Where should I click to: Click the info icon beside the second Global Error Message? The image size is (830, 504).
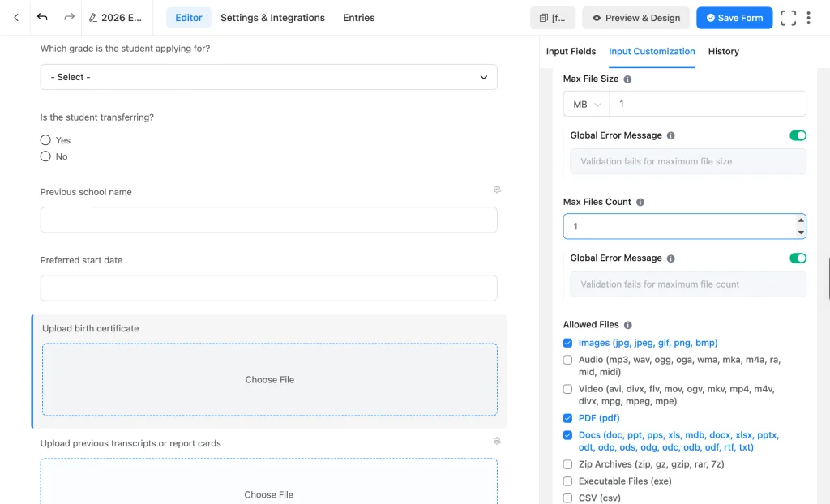[x=670, y=258]
